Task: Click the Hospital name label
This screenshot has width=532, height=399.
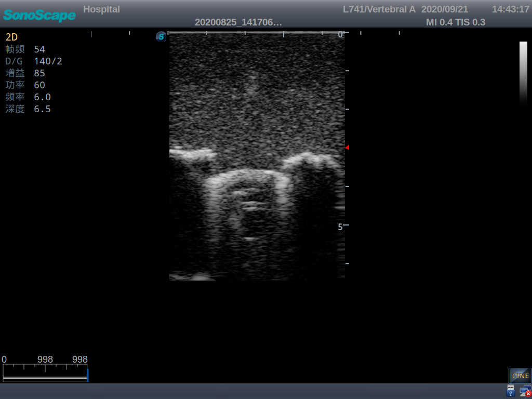Action: (x=101, y=9)
